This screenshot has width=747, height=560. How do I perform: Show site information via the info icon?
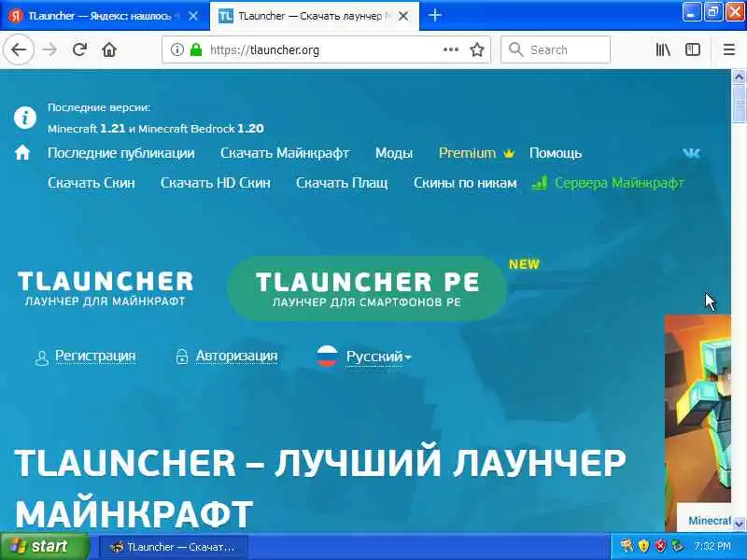tap(176, 49)
